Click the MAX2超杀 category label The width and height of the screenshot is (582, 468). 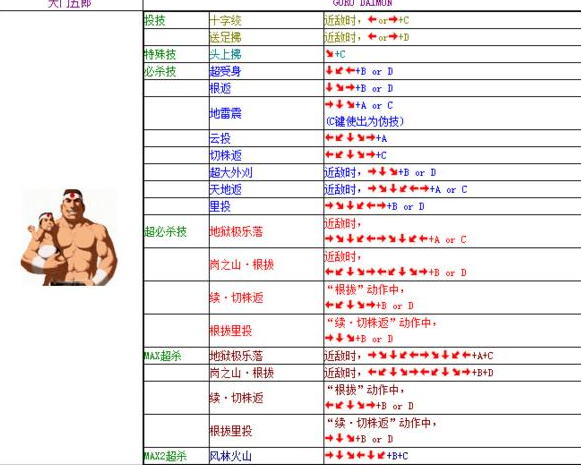coord(165,456)
